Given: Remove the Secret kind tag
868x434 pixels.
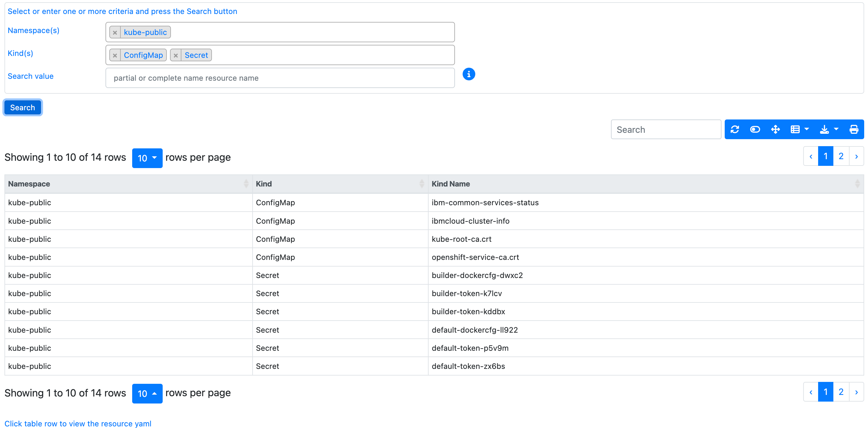Looking at the screenshot, I should coord(176,55).
